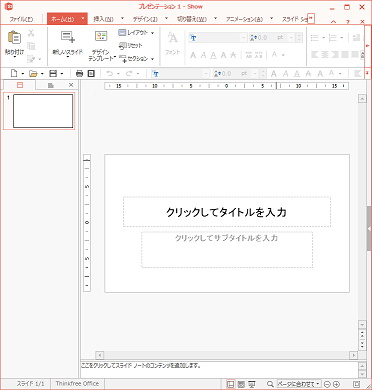Open the フォント font dialog icon

(173, 37)
